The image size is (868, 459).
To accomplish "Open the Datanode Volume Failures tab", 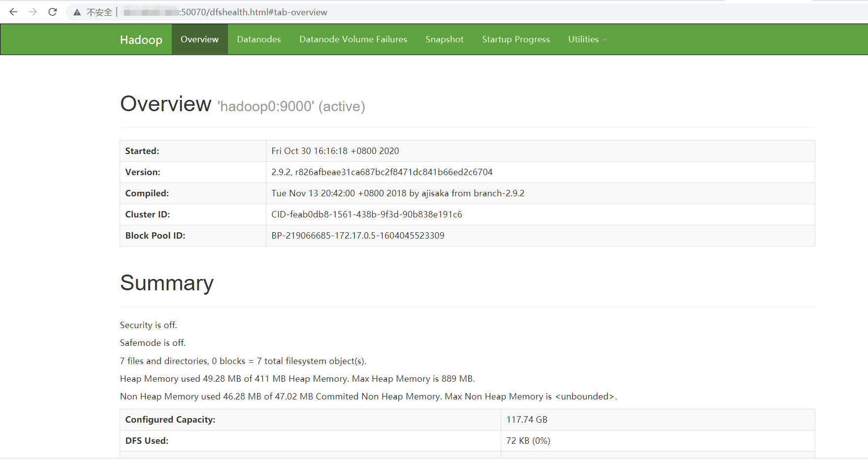I will [353, 39].
